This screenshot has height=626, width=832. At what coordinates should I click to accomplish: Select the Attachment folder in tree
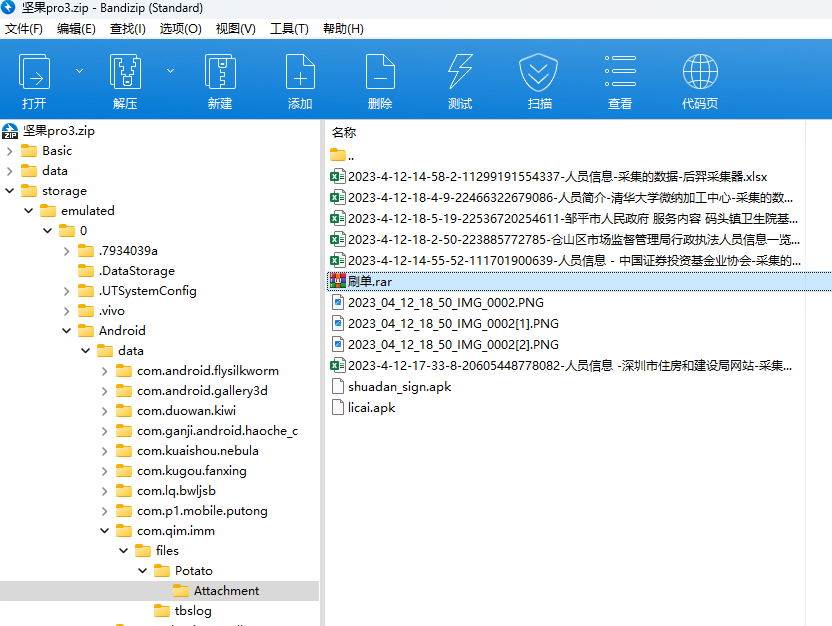pyautogui.click(x=216, y=591)
